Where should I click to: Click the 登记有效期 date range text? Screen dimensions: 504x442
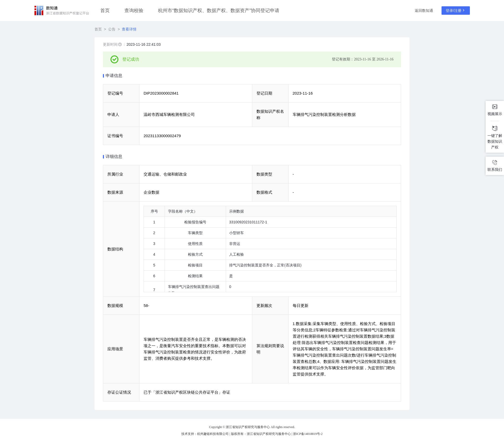[363, 59]
